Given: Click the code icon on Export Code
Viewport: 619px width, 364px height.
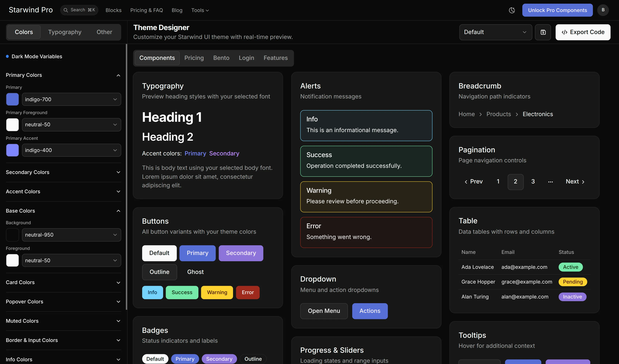Looking at the screenshot, I should [x=564, y=32].
